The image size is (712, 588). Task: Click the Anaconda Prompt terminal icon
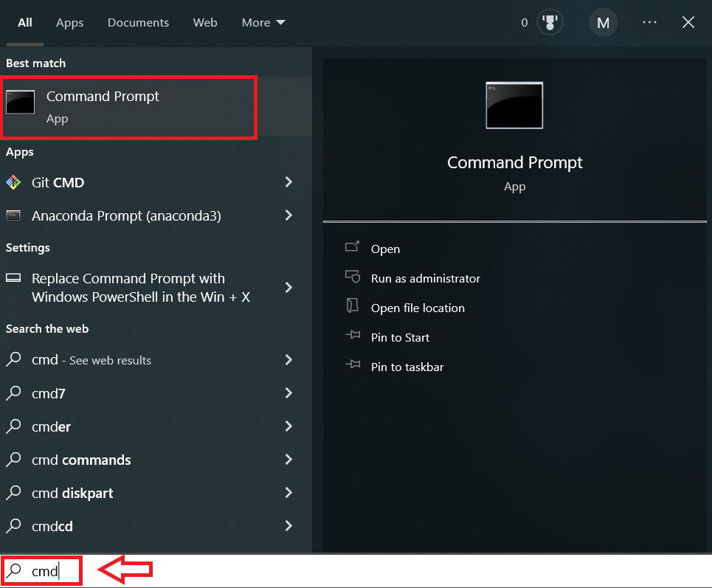pos(13,215)
